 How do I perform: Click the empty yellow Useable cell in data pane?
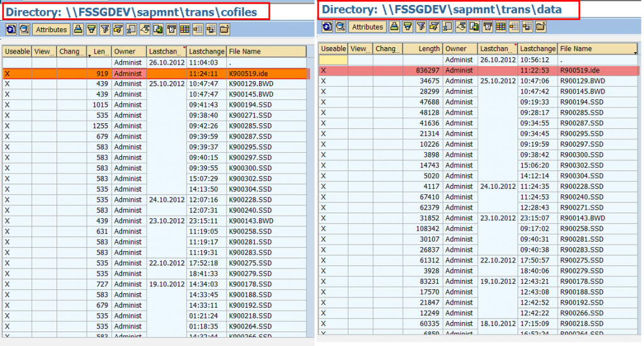pos(333,60)
